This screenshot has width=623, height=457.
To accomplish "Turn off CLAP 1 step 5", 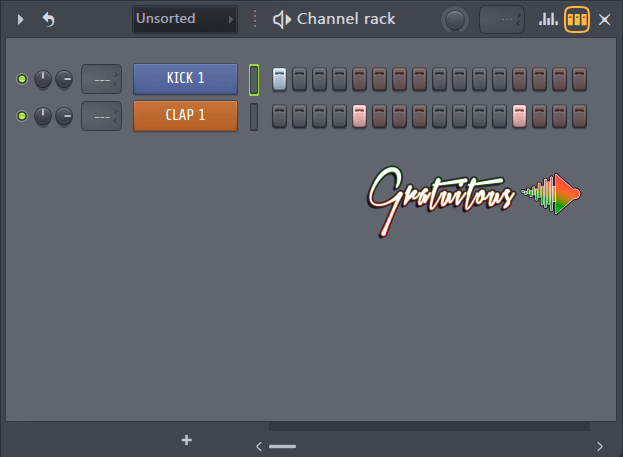I will pos(360,116).
